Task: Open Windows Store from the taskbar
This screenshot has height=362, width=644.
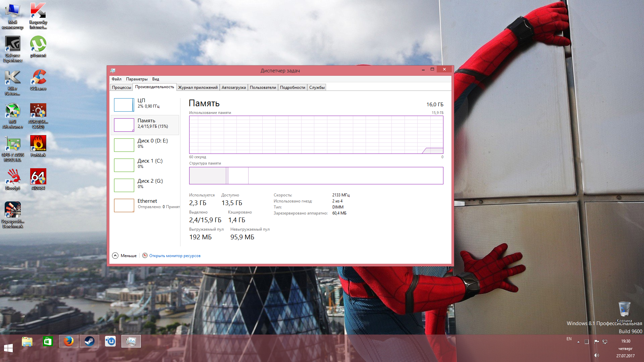Action: point(48,342)
